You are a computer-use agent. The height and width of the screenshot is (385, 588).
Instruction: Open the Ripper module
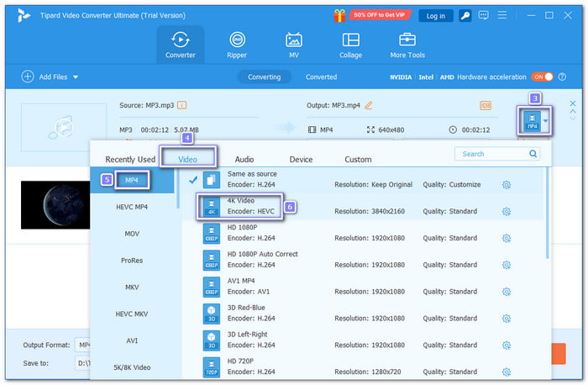point(237,45)
